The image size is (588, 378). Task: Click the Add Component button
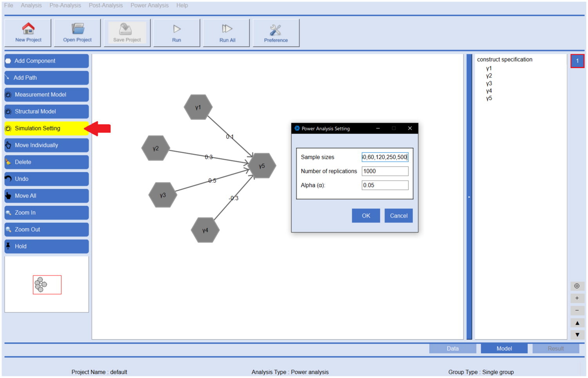click(x=47, y=61)
